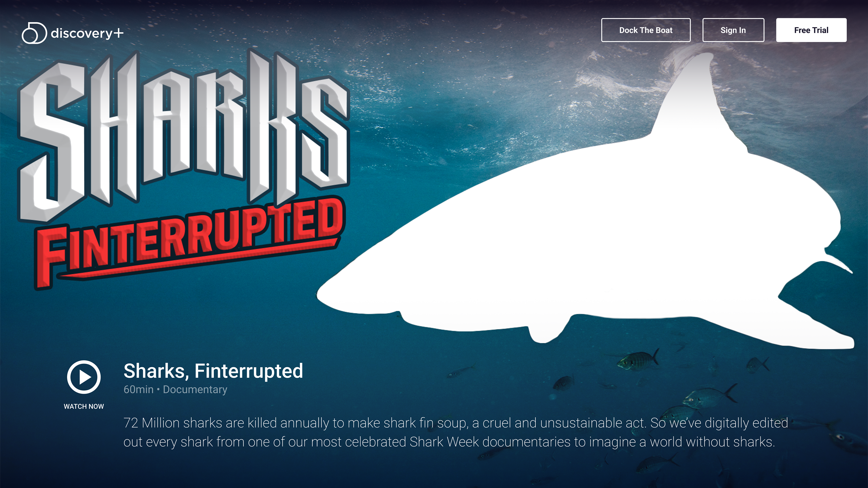Play the documentary with the circular play icon
This screenshot has width=868, height=488.
[84, 377]
